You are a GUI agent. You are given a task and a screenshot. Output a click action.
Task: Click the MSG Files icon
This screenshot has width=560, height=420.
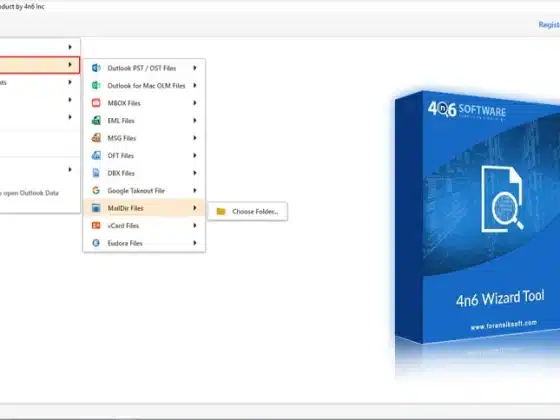pyautogui.click(x=96, y=138)
